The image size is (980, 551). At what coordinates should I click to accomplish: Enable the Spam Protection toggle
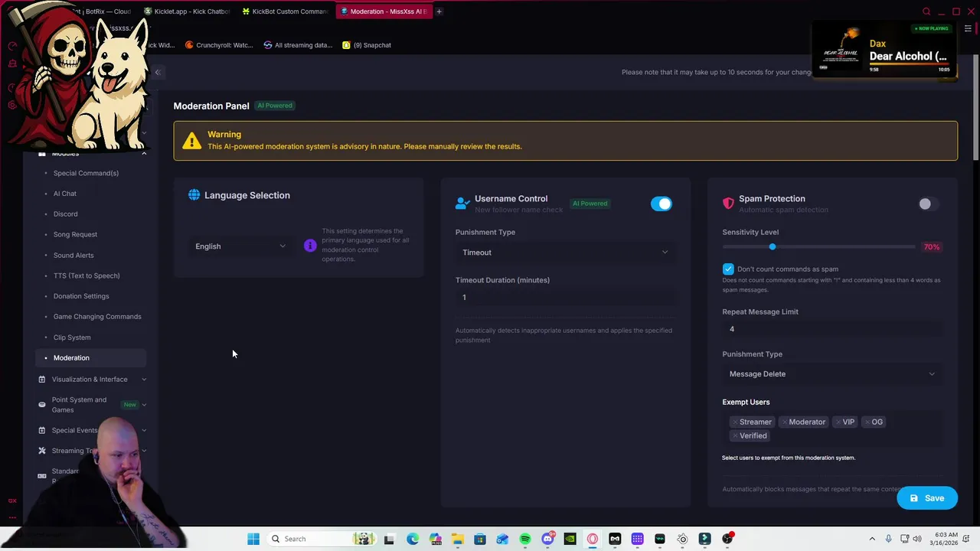pyautogui.click(x=928, y=204)
